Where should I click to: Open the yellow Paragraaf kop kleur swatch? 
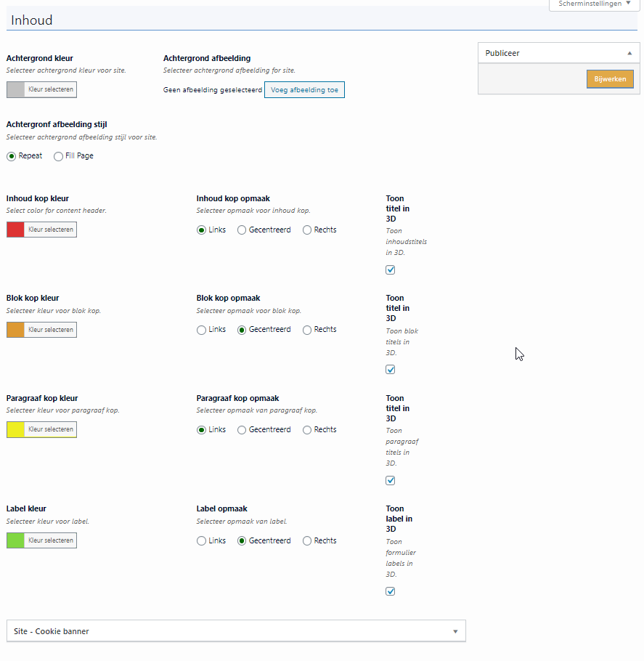coord(15,429)
